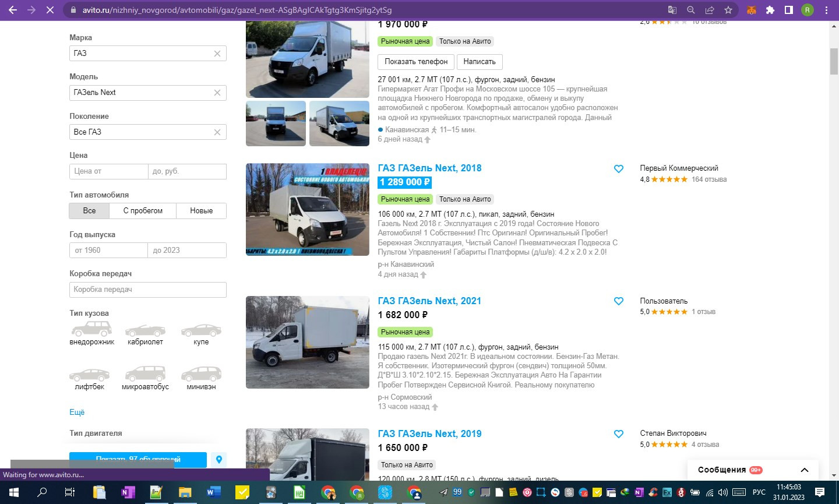Screen dimensions: 839x504
Task: Open Task View in taskbar
Action: click(x=69, y=492)
